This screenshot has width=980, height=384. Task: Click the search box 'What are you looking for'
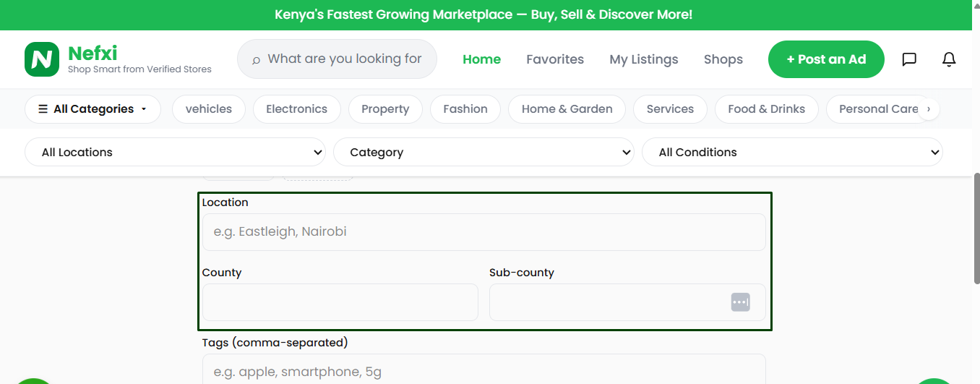click(338, 59)
